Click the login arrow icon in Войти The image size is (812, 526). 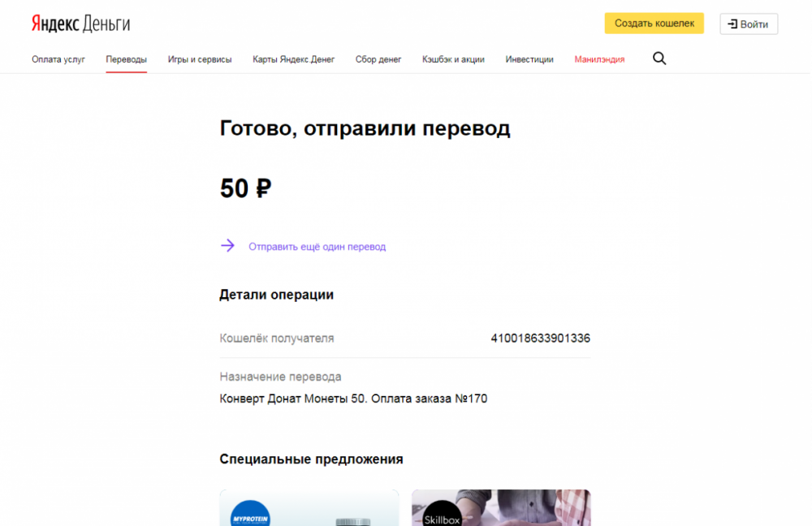coord(732,24)
